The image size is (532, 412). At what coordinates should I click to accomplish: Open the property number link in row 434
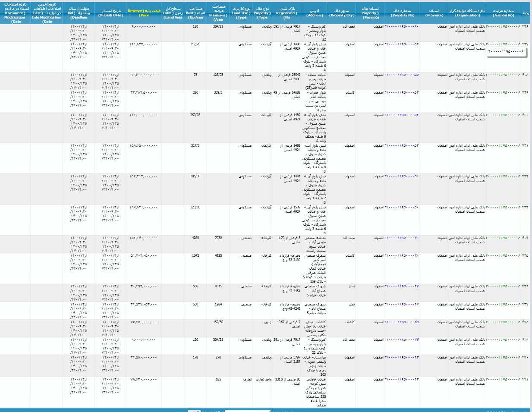(401, 238)
